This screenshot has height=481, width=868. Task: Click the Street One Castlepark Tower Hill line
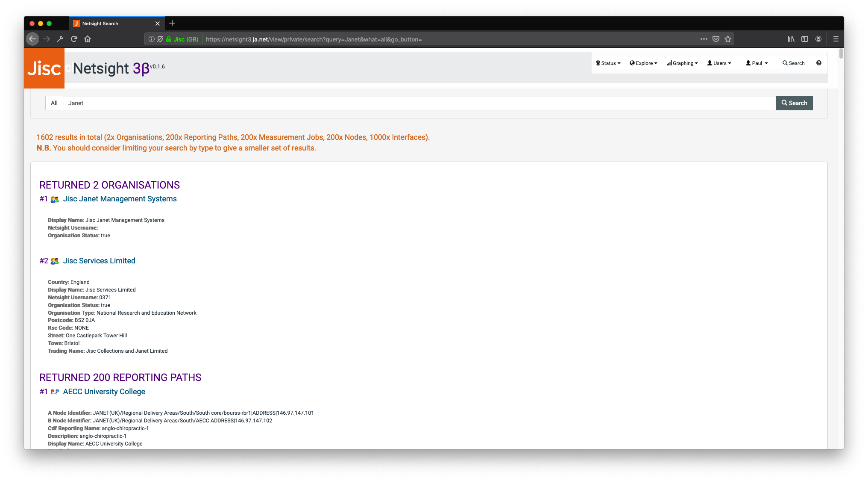tap(88, 336)
